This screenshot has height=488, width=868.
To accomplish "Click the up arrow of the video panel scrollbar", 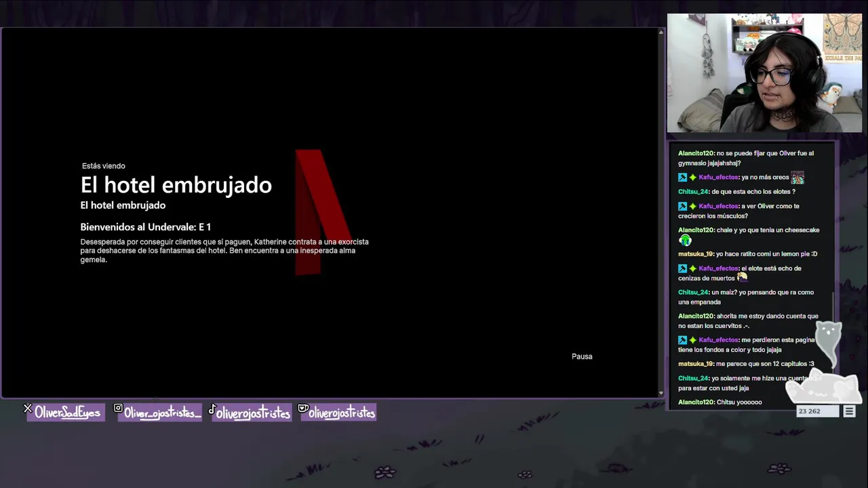I will (x=661, y=32).
